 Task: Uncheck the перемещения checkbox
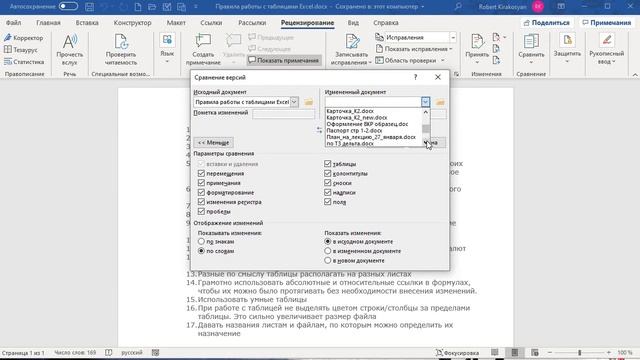point(201,173)
